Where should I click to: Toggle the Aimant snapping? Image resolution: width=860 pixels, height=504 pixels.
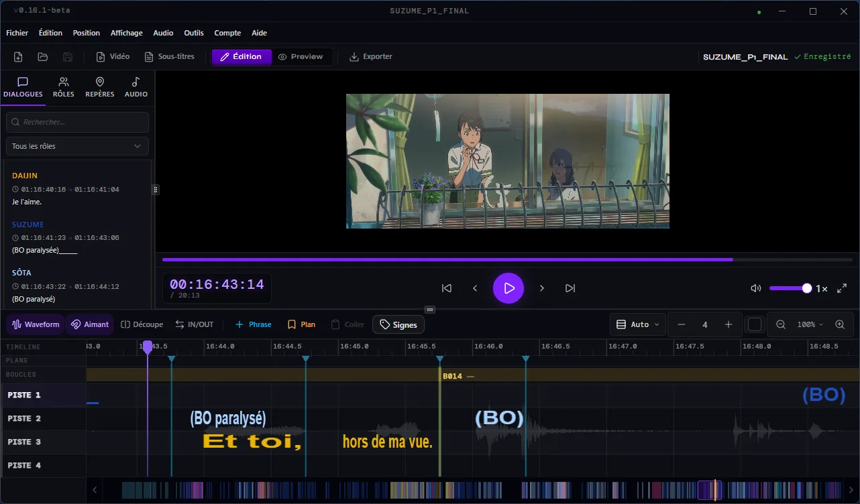90,324
